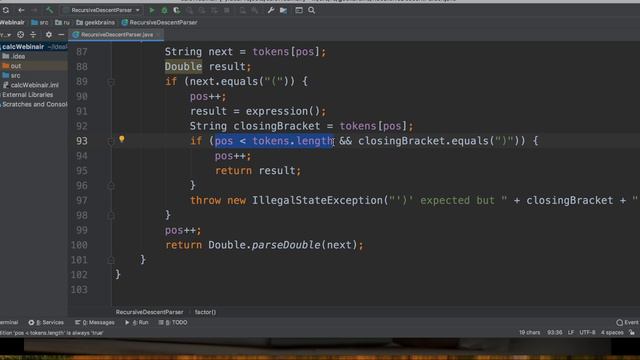
Task: Click the Locate/scroll from source target icon
Action: point(20,35)
